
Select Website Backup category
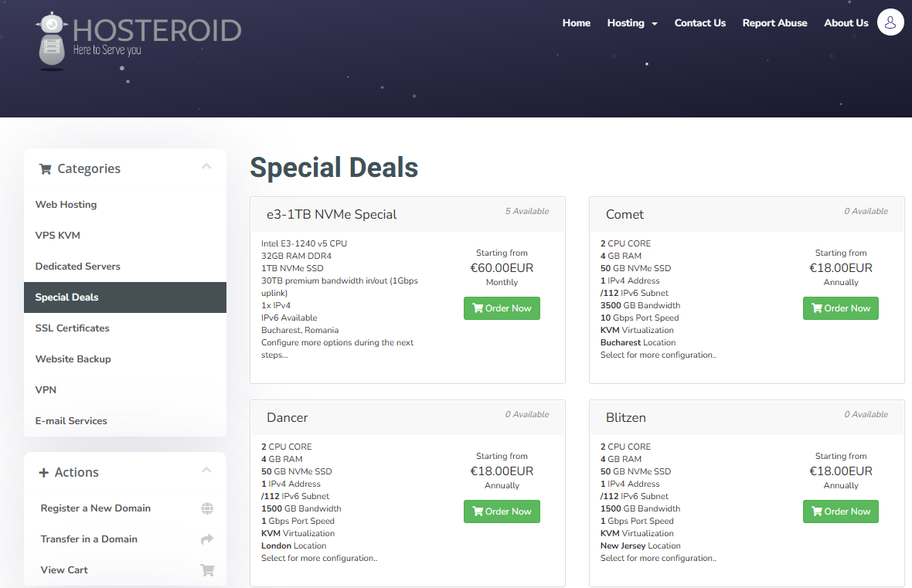(x=125, y=359)
